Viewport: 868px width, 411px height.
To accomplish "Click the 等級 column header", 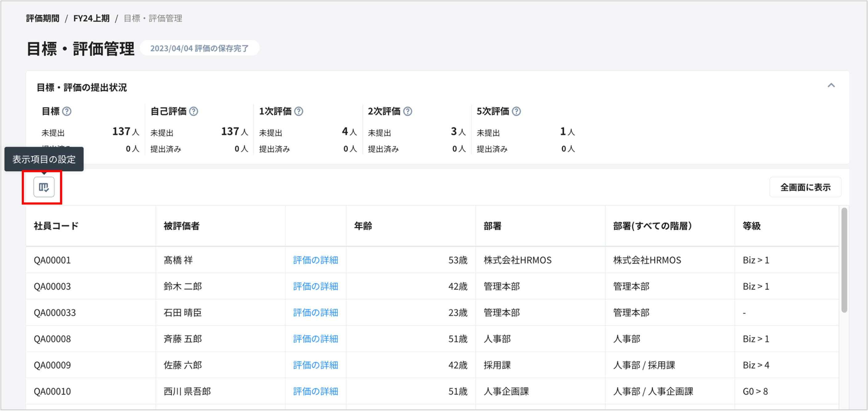I will (x=751, y=226).
